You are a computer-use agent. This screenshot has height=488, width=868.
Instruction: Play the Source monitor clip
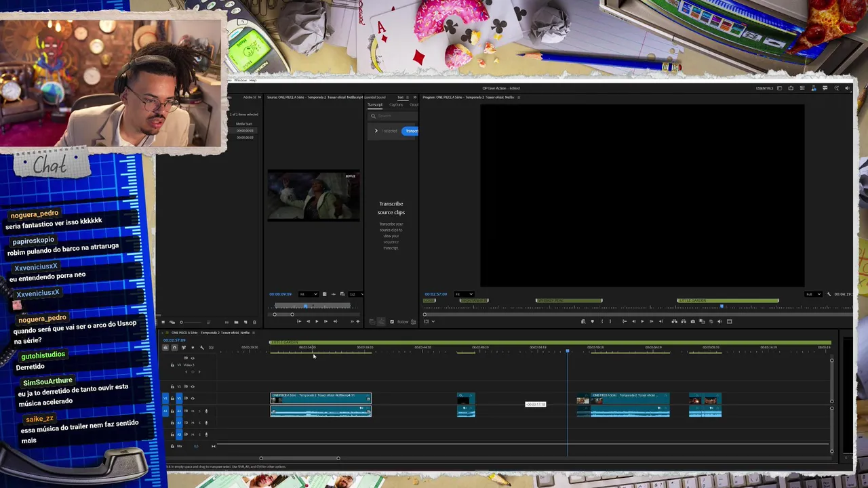coord(317,321)
